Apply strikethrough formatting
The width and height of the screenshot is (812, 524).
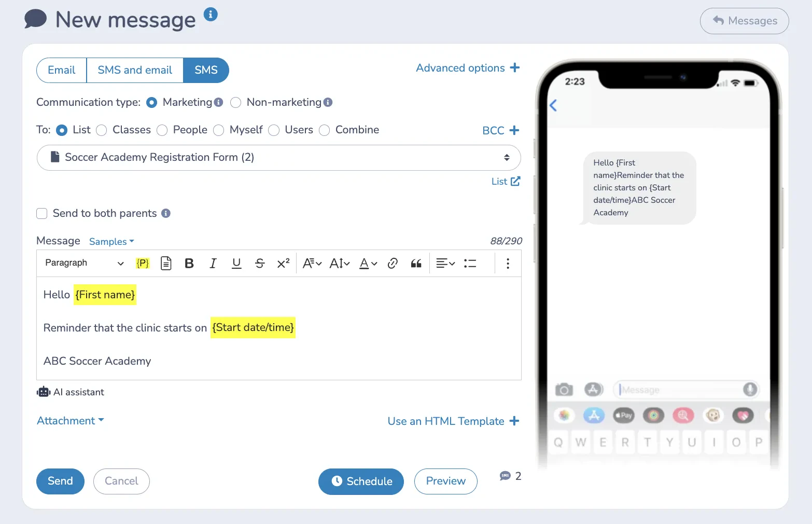[260, 263]
